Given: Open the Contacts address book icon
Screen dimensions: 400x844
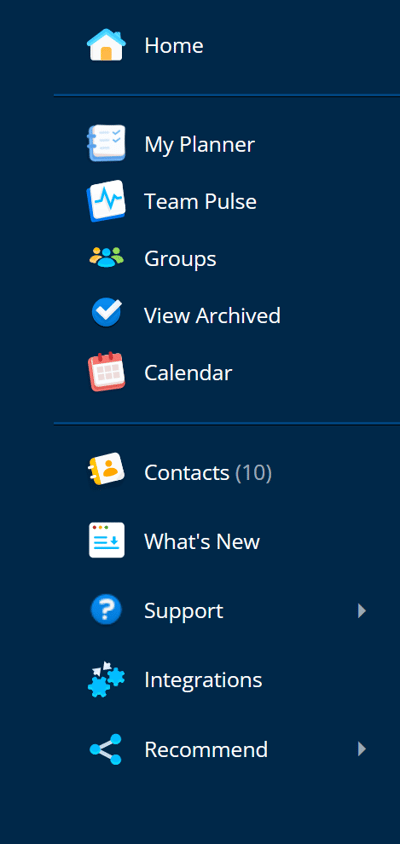Looking at the screenshot, I should pos(106,470).
